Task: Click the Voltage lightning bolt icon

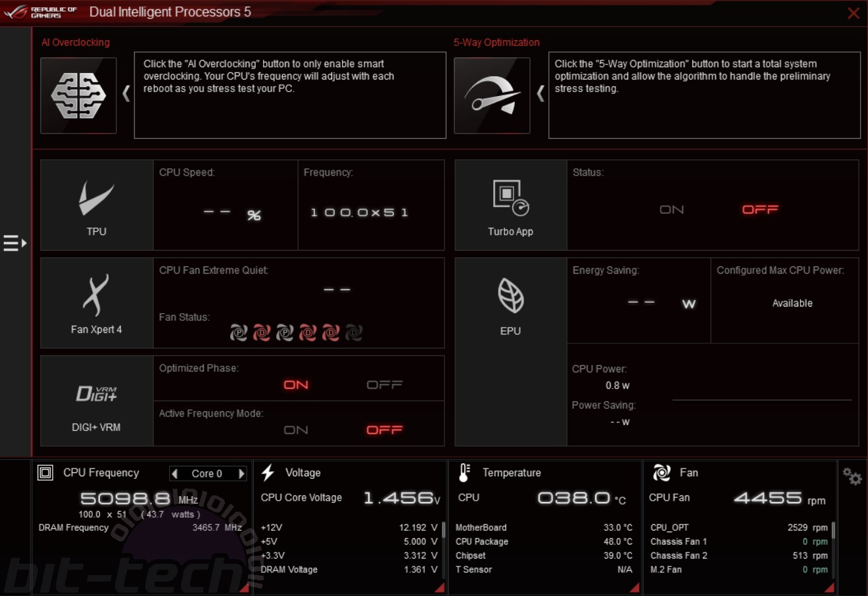Action: (x=268, y=472)
